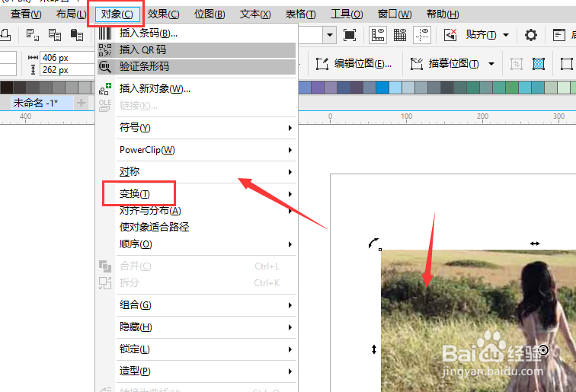Image resolution: width=576 pixels, height=392 pixels.
Task: Pick the black swatch at the palette's left end
Action: pos(7,88)
